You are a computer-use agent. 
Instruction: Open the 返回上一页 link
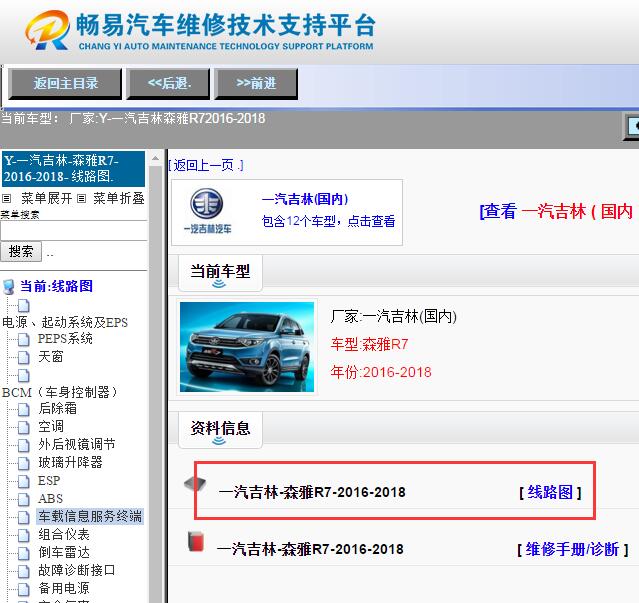[x=206, y=165]
